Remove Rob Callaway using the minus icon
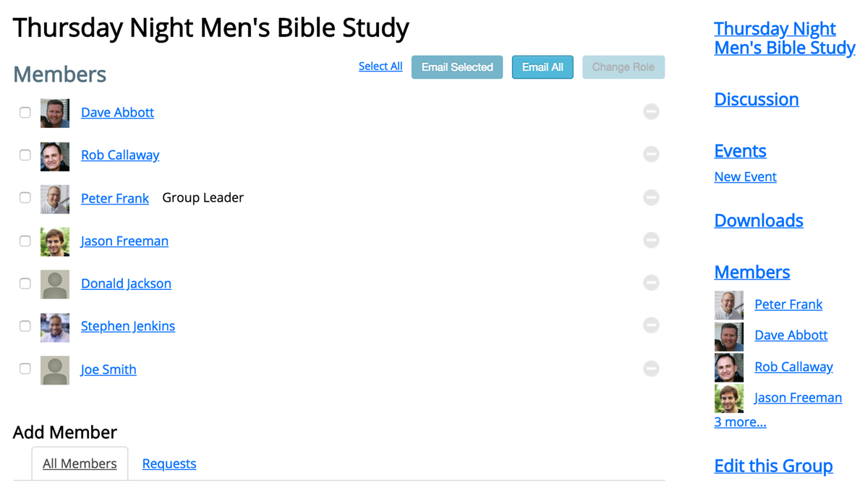868x496 pixels. click(x=651, y=154)
